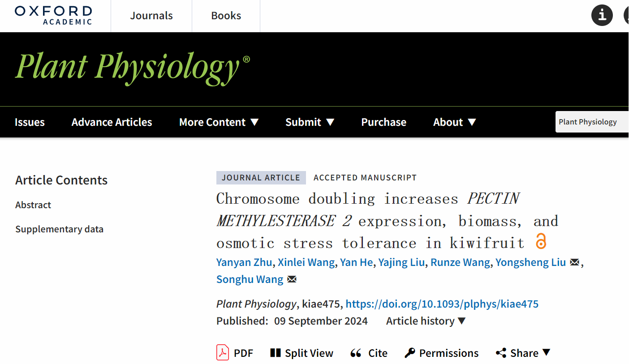Open the article DOI link
Image resolution: width=629 pixels, height=364 pixels.
tap(442, 304)
